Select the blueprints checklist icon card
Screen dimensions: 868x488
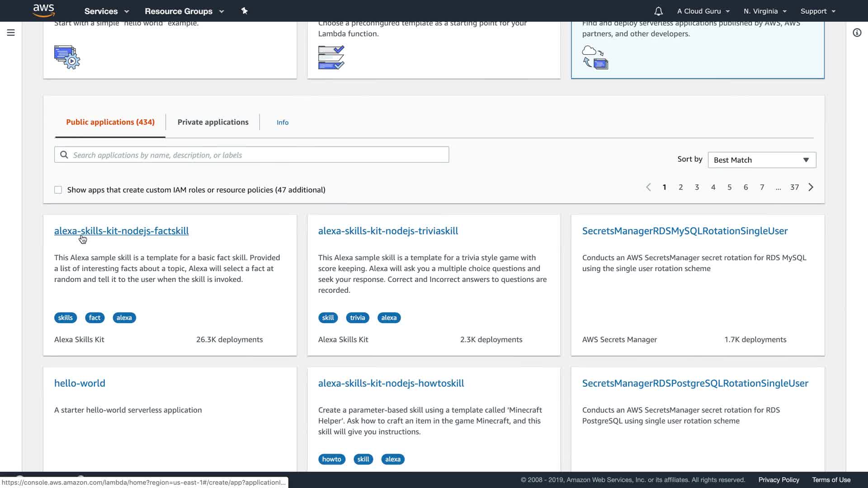pyautogui.click(x=331, y=57)
